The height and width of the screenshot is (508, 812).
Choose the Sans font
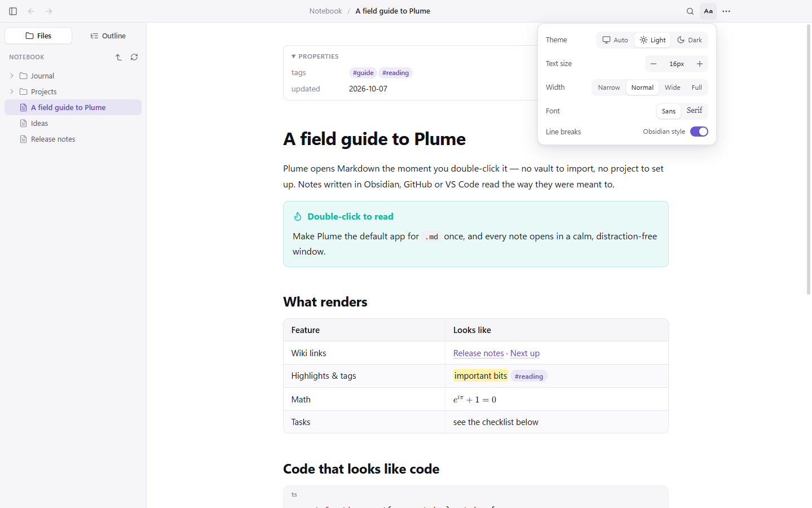pos(669,111)
